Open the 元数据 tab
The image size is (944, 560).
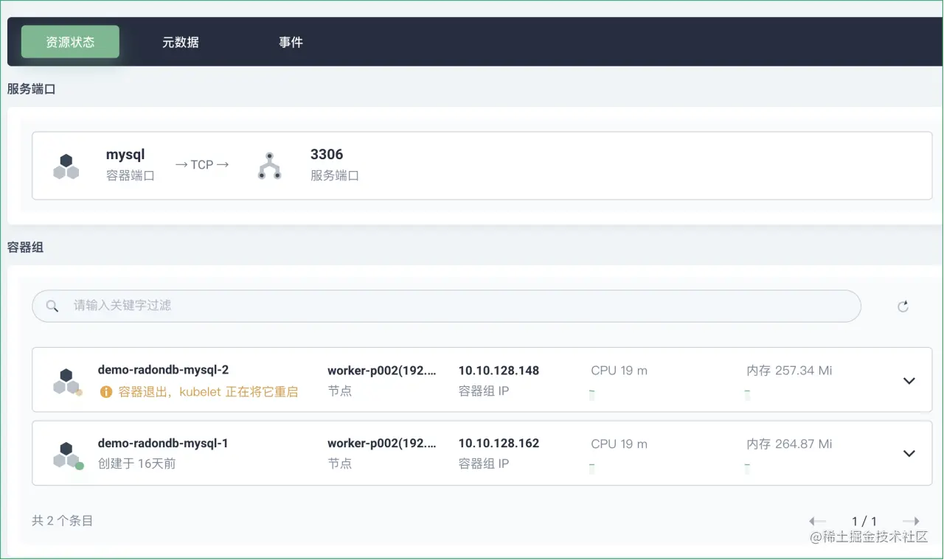181,42
